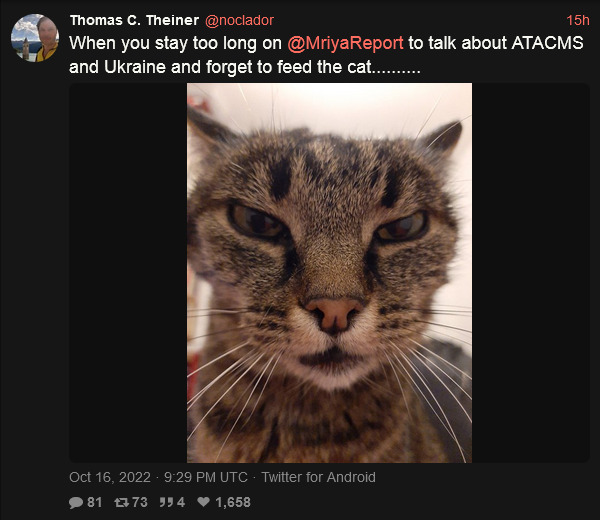This screenshot has width=600, height=520.
Task: Like the tweet with the heart icon
Action: [x=204, y=502]
